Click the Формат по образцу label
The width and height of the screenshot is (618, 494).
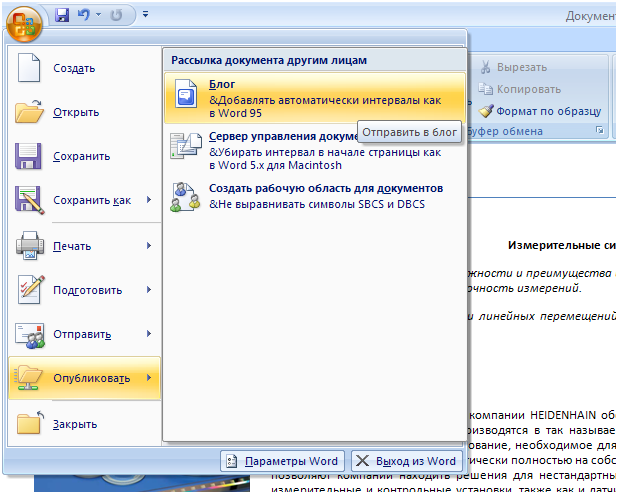click(549, 112)
